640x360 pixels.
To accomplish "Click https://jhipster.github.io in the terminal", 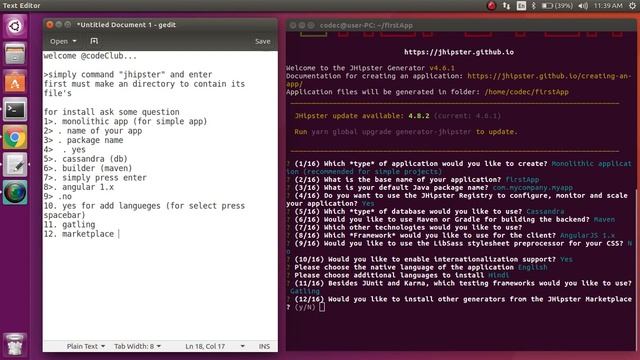I will 459,52.
